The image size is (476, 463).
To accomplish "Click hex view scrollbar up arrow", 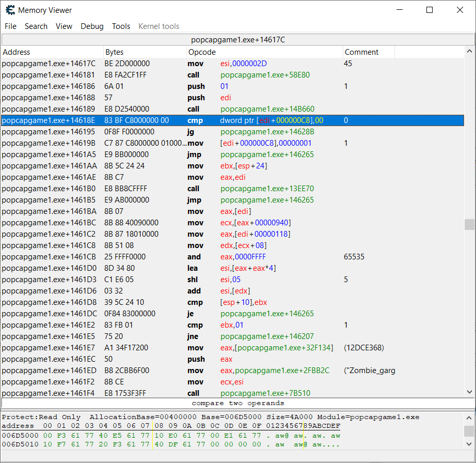I will click(x=469, y=418).
